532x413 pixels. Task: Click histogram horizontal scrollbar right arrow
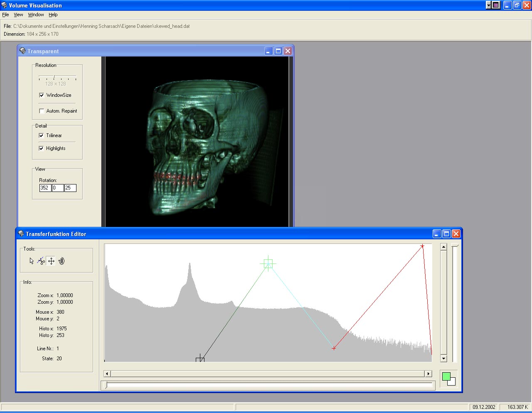429,374
